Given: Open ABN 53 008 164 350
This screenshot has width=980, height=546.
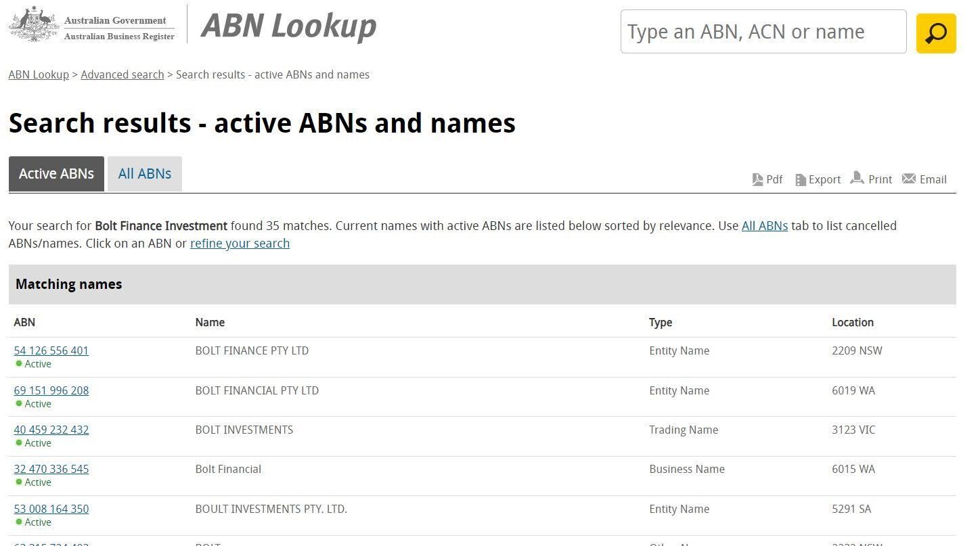Looking at the screenshot, I should point(51,509).
